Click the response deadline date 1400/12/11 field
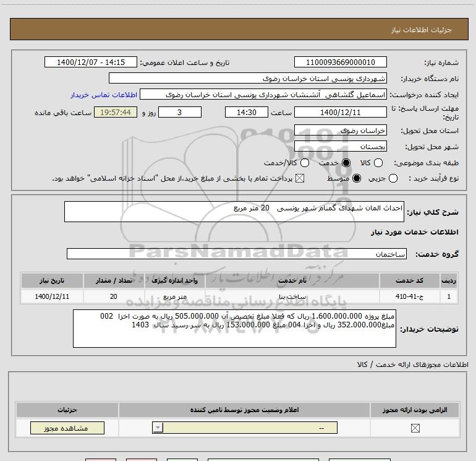 pyautogui.click(x=340, y=112)
